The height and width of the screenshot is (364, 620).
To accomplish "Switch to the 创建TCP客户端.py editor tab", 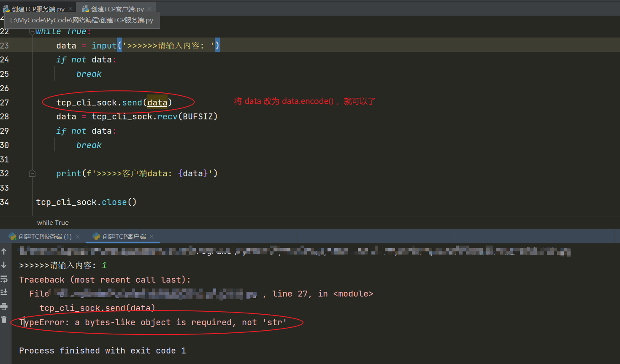I will (x=117, y=9).
